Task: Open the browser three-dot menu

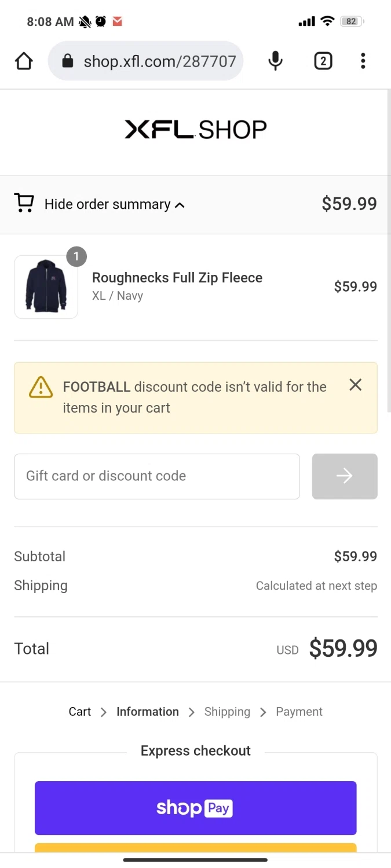Action: (363, 61)
